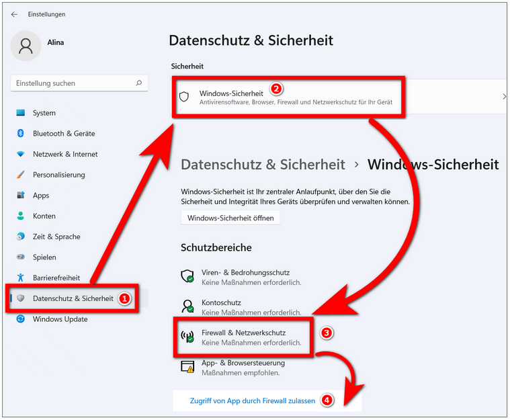Click the Konten person icon
Image resolution: width=510 pixels, height=420 pixels.
20,216
